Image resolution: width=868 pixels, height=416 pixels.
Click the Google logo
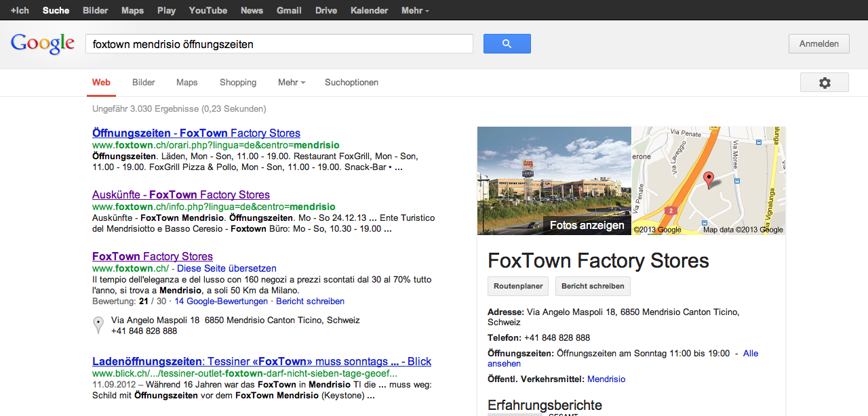click(x=43, y=44)
